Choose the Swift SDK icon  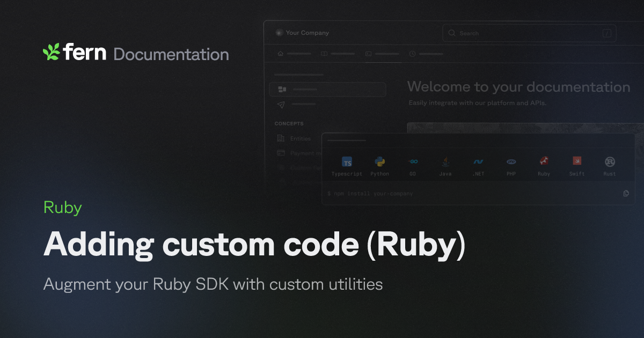577,161
